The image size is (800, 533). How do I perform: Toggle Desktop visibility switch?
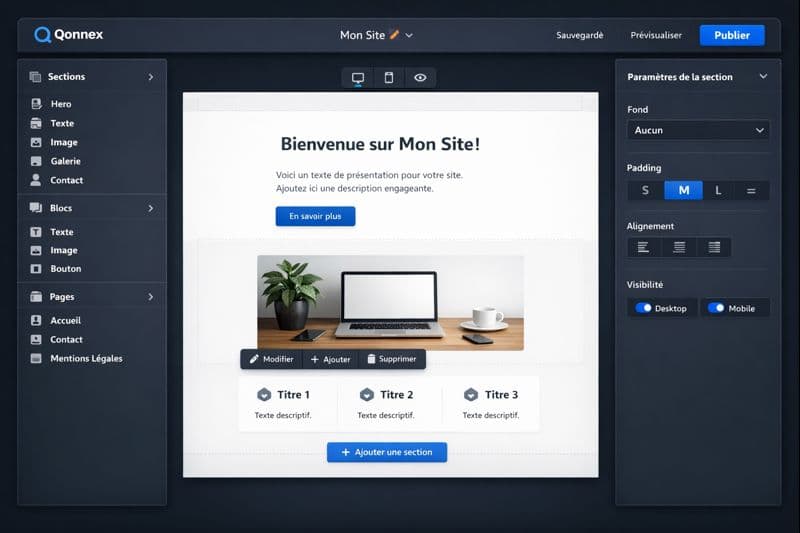click(x=643, y=308)
